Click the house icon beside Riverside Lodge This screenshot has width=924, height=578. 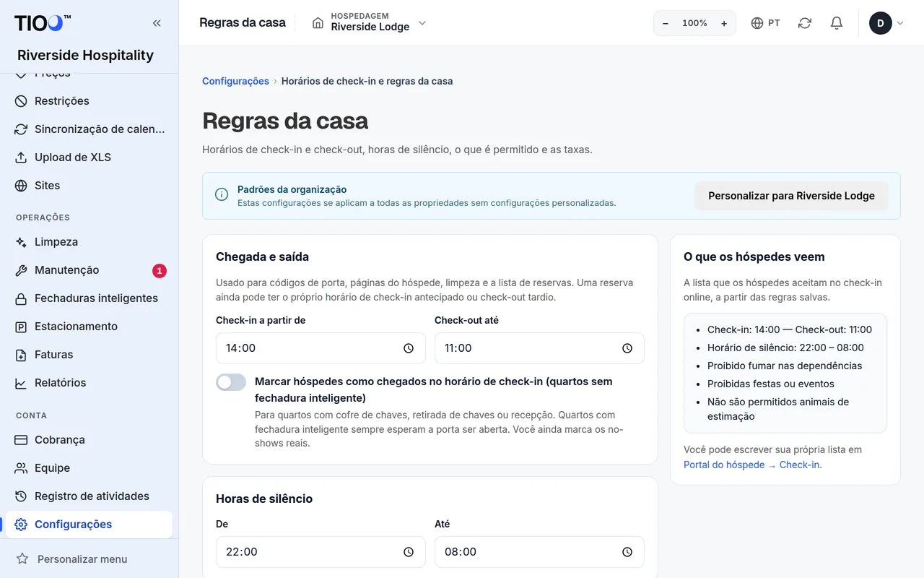(x=318, y=23)
